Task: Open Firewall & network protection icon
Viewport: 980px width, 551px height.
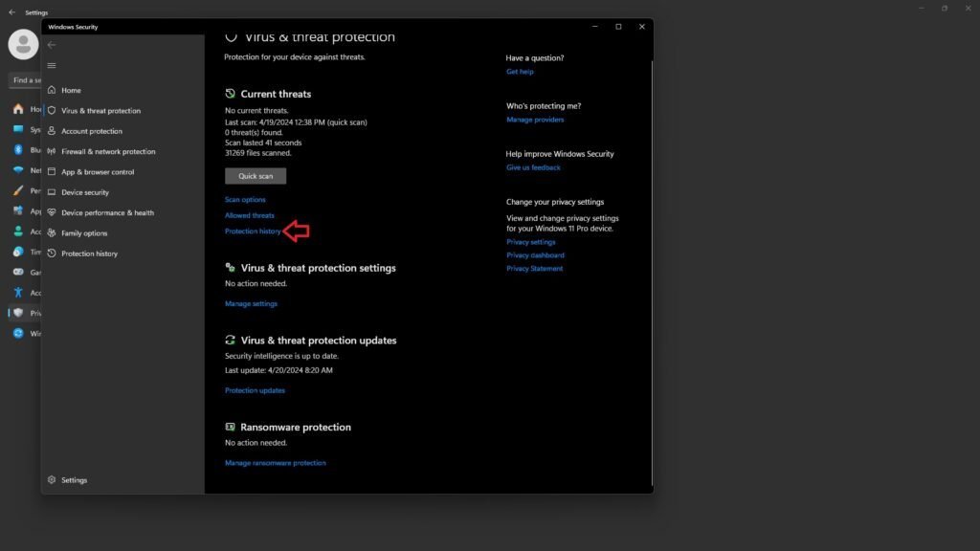Action: coord(52,151)
